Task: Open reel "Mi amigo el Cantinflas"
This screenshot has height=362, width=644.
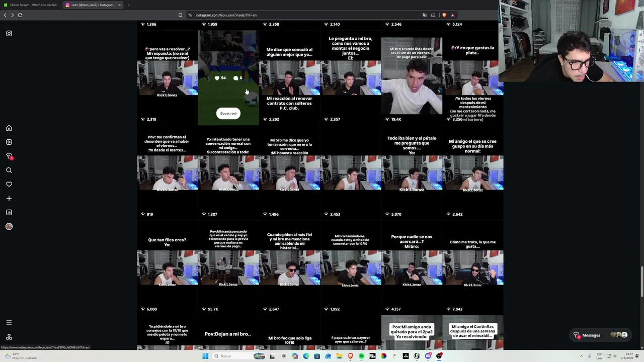Action: (473, 333)
